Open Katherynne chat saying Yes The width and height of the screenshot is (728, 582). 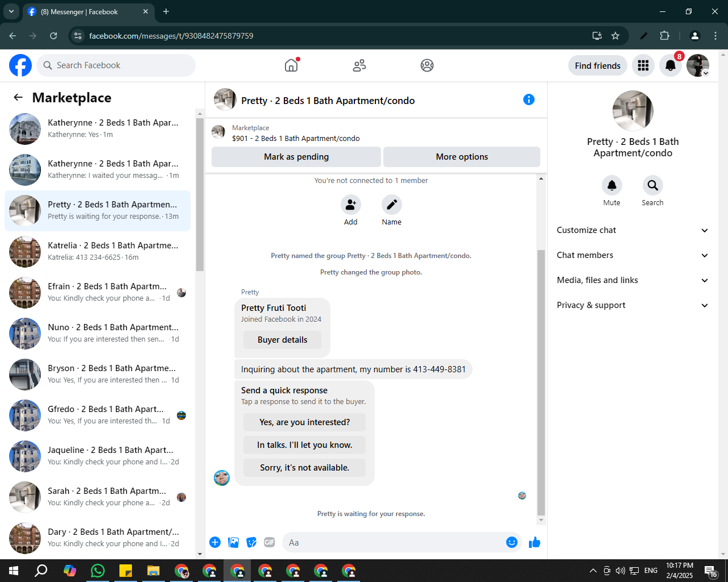coord(97,129)
